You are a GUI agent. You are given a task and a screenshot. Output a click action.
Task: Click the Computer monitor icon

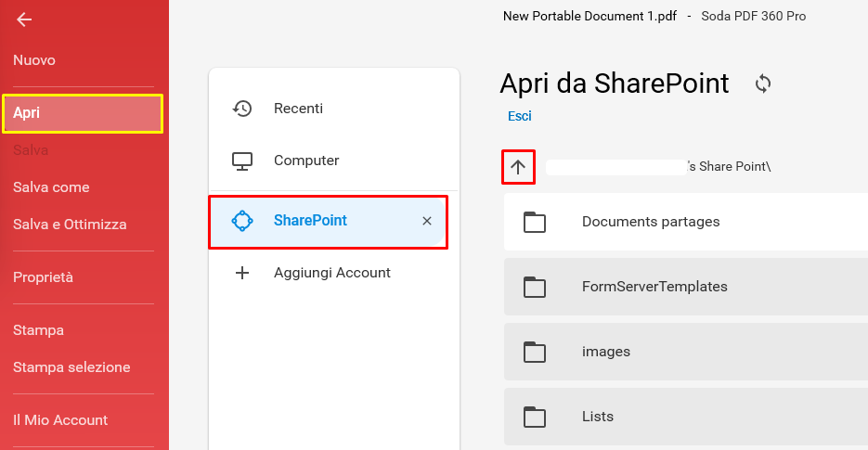242,161
